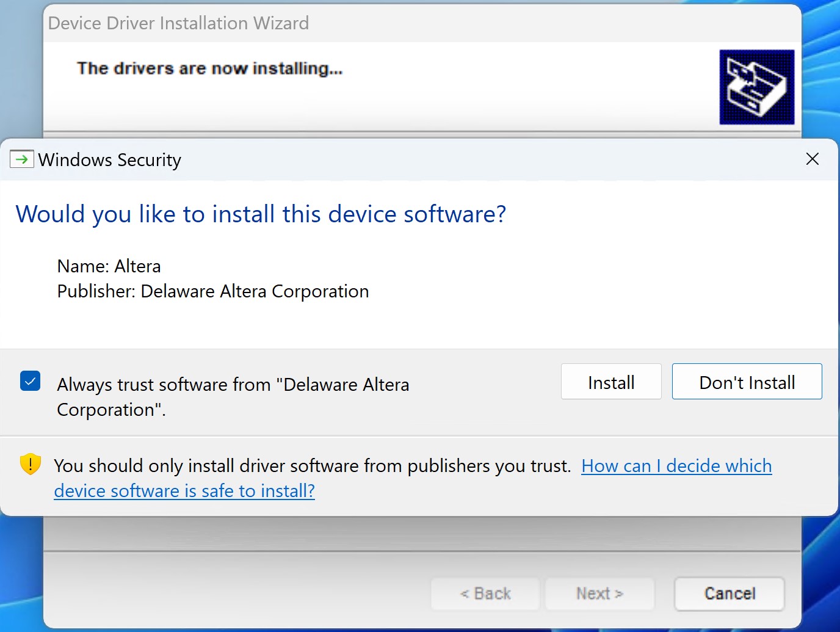Open the link about deciding safe device software

(676, 466)
